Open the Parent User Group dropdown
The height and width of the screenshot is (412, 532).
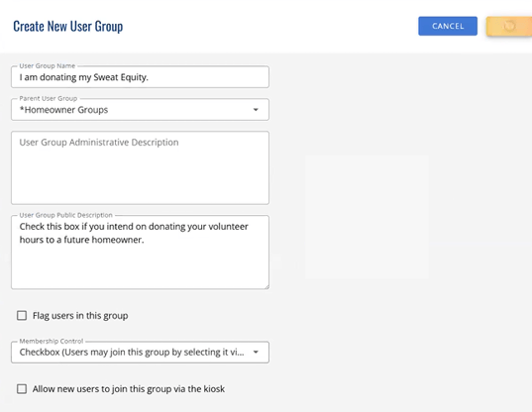pos(140,110)
